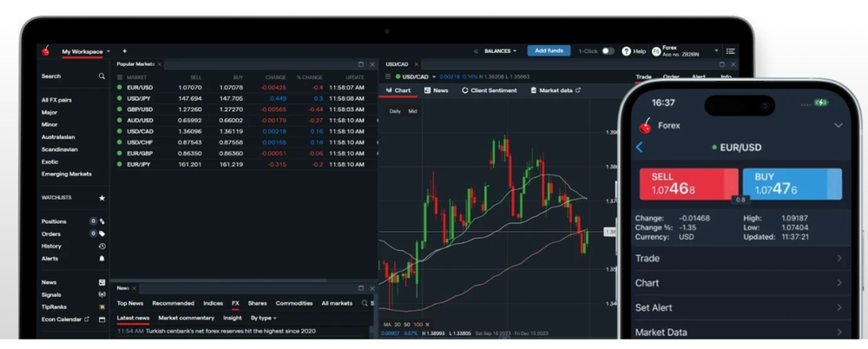This screenshot has width=868, height=349.
Task: Click the Help question mark icon
Action: (x=626, y=51)
